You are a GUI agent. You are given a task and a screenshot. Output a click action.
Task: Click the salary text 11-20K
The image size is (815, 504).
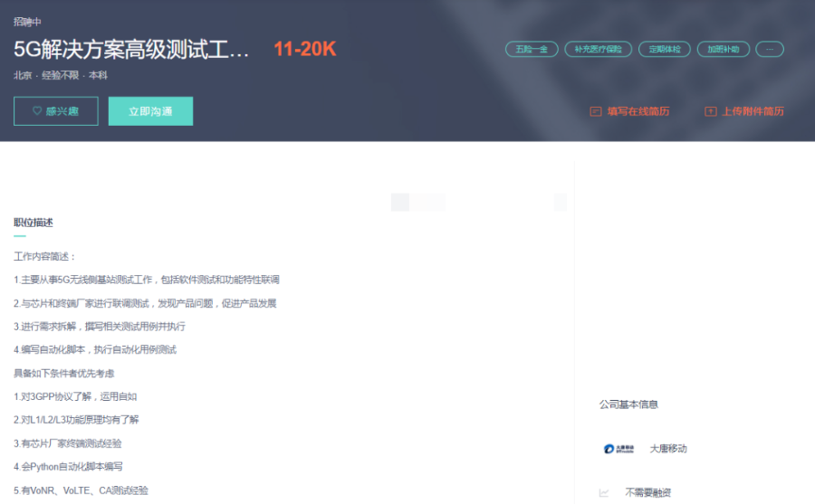(305, 50)
